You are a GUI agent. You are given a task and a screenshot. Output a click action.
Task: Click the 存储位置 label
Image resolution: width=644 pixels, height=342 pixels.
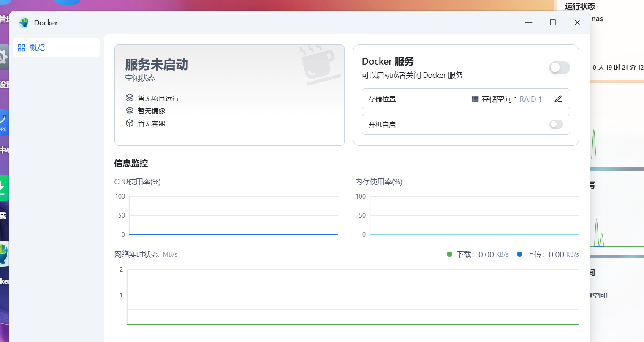(382, 99)
